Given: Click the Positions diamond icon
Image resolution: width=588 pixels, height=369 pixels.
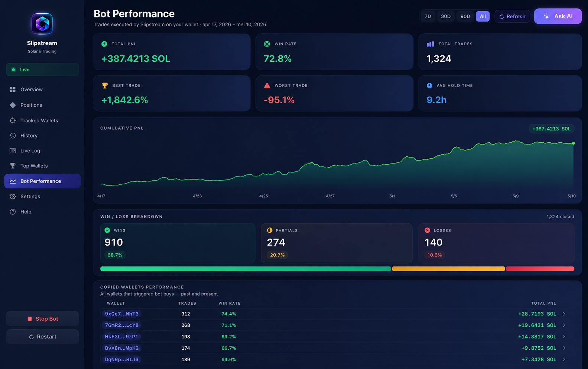Looking at the screenshot, I should [13, 105].
